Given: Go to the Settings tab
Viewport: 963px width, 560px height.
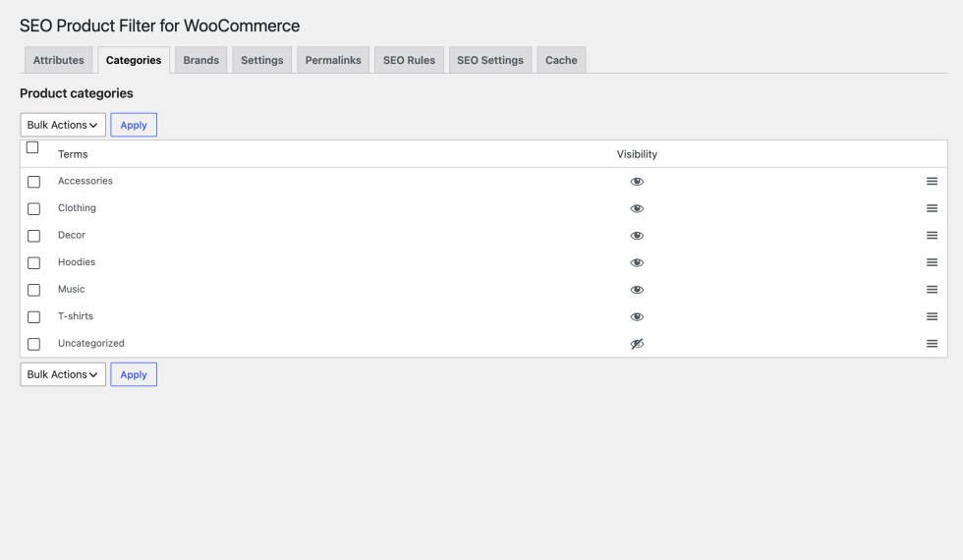Looking at the screenshot, I should point(262,60).
